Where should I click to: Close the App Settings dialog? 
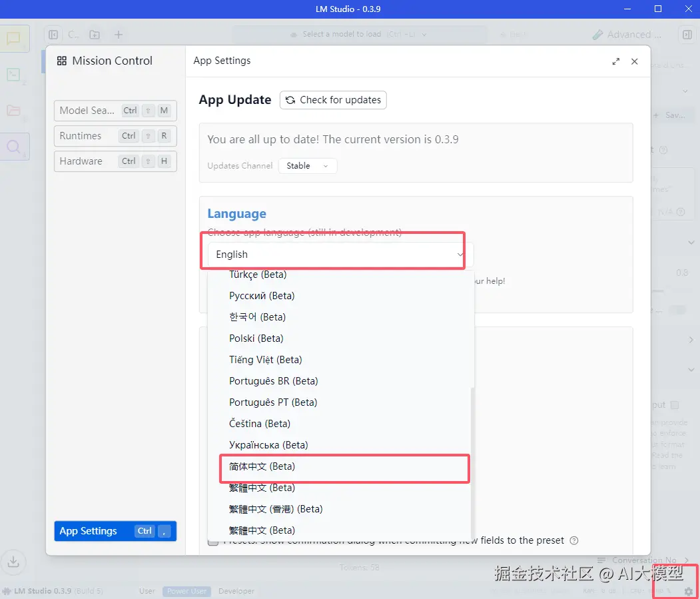(x=634, y=61)
